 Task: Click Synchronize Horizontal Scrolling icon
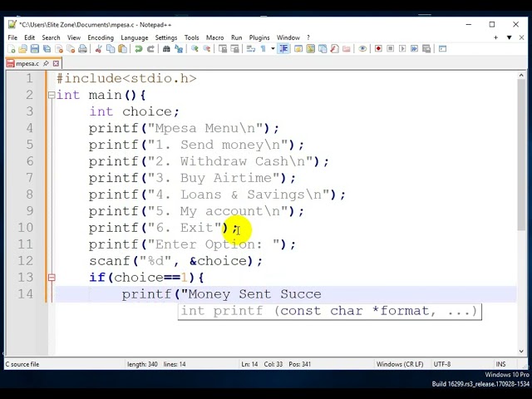(x=234, y=49)
